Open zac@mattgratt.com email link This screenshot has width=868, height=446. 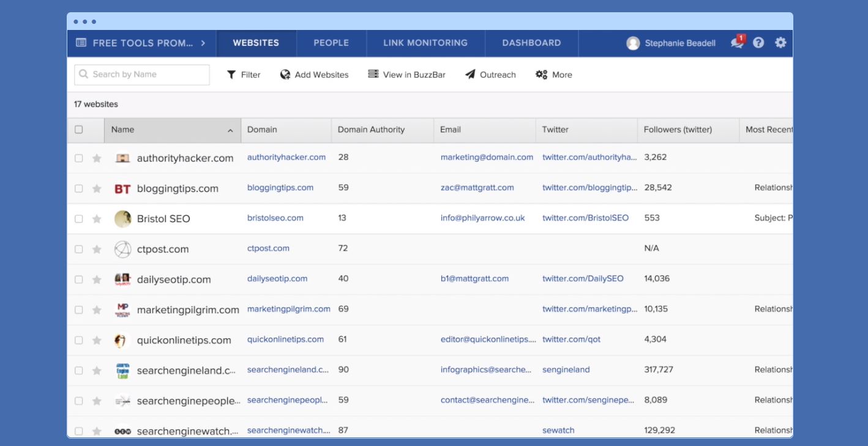tap(477, 188)
